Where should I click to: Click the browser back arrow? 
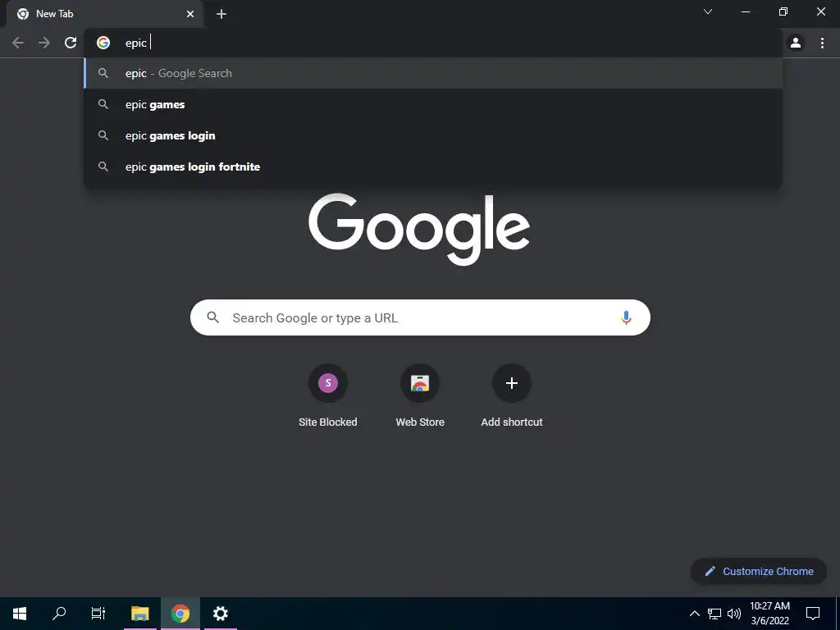(x=18, y=43)
